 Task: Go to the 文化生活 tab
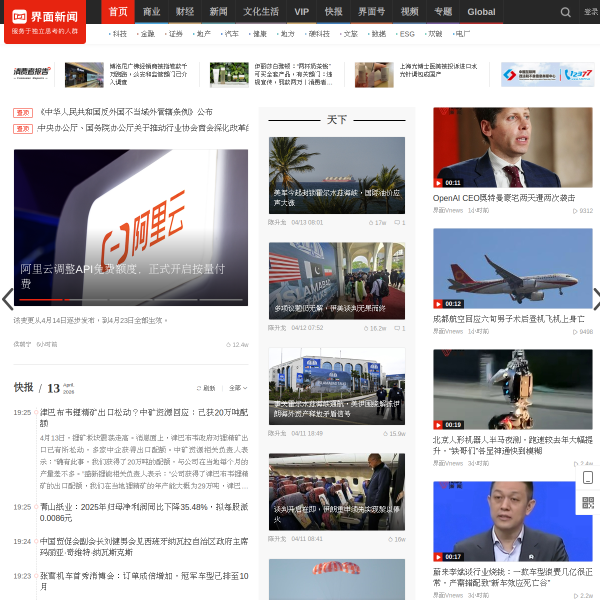point(261,12)
